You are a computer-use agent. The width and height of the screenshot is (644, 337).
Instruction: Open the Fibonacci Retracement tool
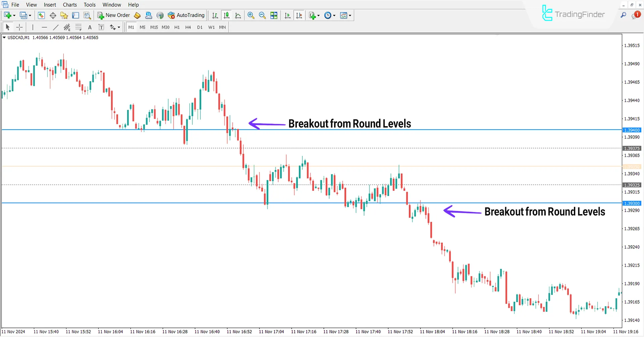pos(67,27)
